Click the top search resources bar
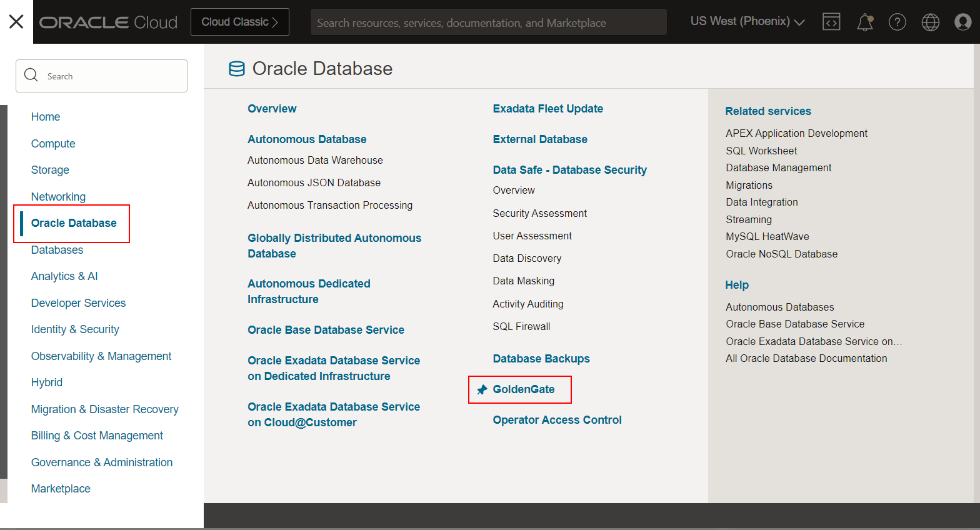Screen dimensions: 980x530 tap(487, 22)
